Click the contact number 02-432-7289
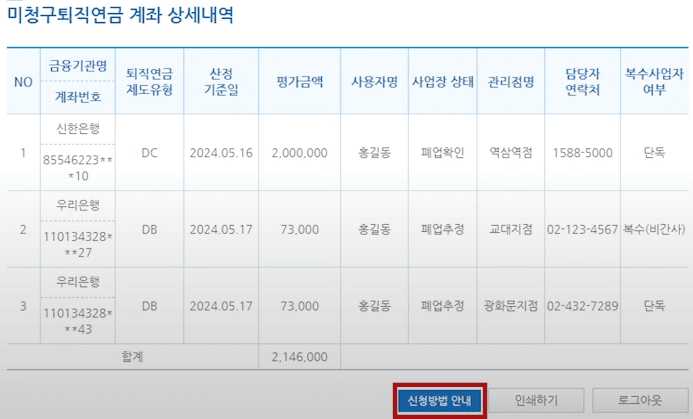The width and height of the screenshot is (693, 419). (583, 306)
